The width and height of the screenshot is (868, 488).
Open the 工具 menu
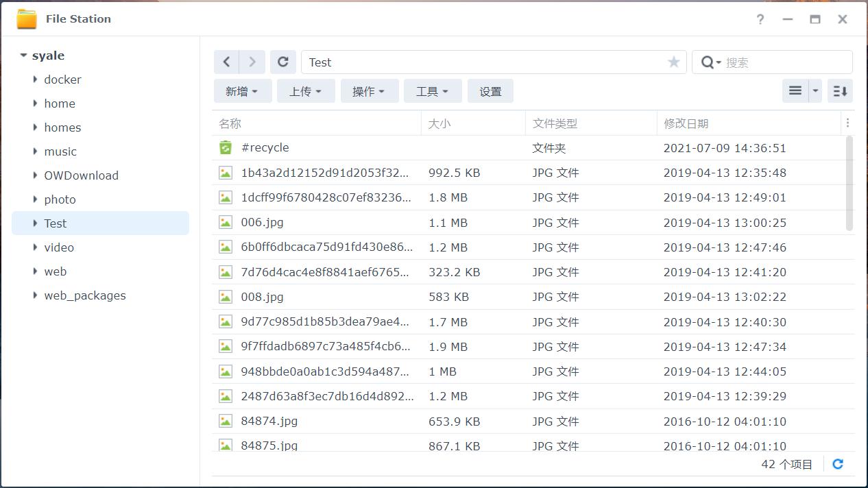click(433, 90)
